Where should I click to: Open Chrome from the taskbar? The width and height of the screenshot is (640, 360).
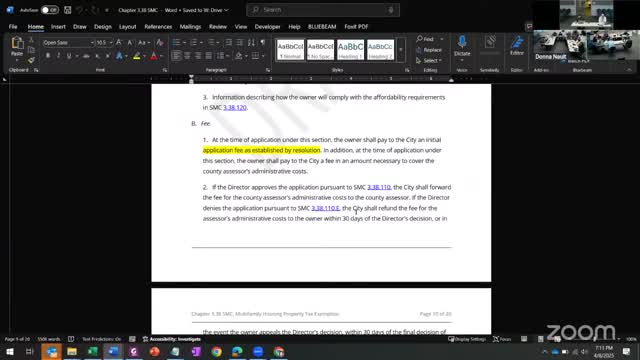click(x=217, y=351)
